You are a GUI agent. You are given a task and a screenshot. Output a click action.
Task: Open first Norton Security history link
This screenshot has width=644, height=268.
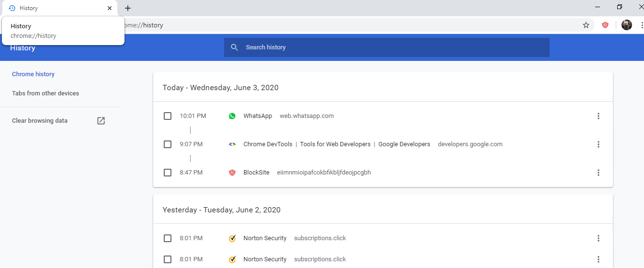265,238
